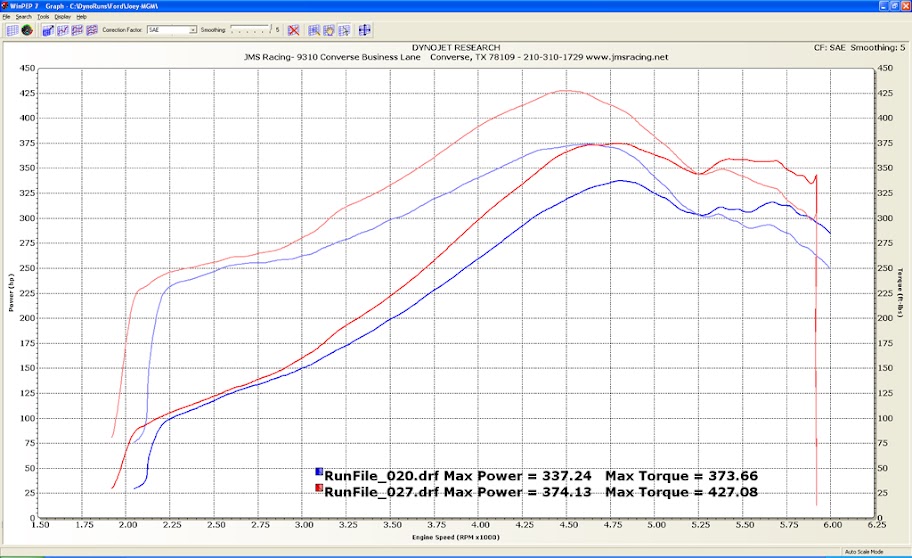Screen dimensions: 912x558
Task: Click the DYNOJET RESEARCH graph title
Action: (456, 48)
